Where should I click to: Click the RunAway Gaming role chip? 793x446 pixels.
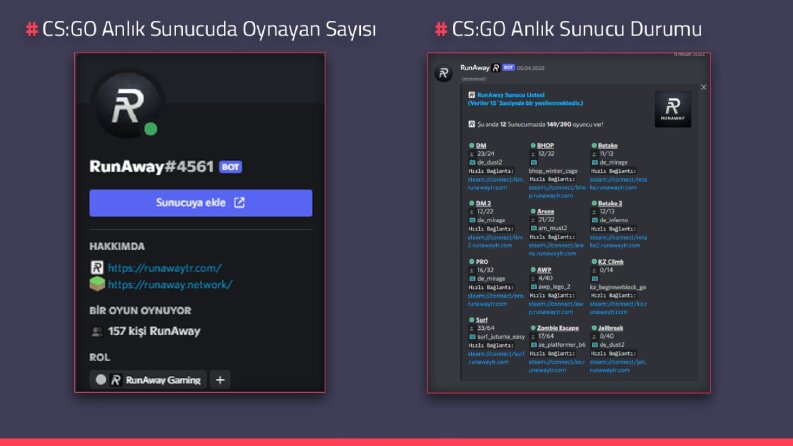pos(148,380)
